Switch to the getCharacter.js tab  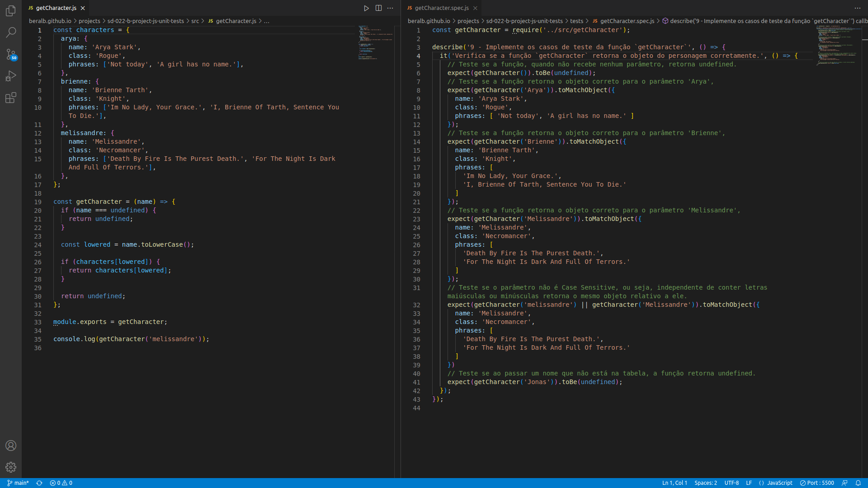pyautogui.click(x=56, y=8)
